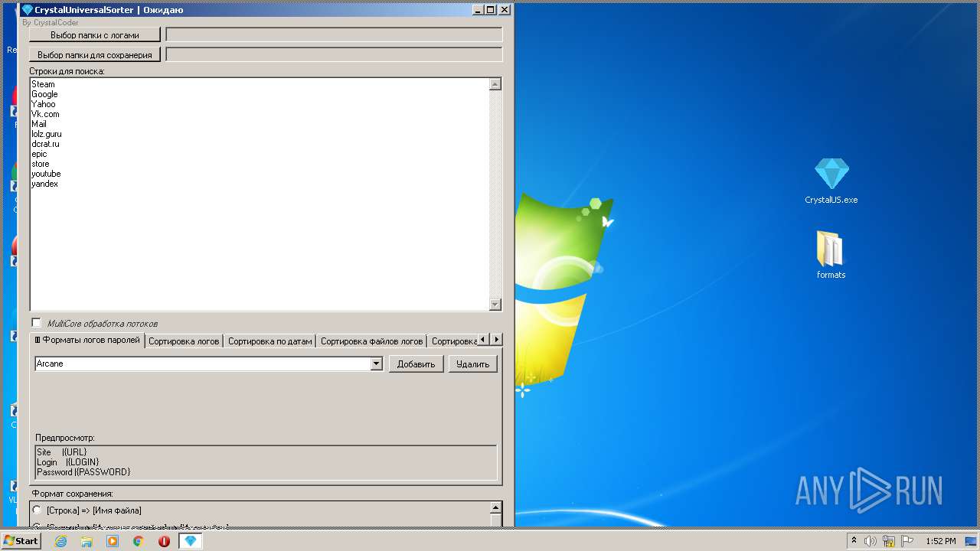Click the CrystalUniversalSorter title bar diamond icon
Image resolution: width=980 pixels, height=551 pixels.
pyautogui.click(x=28, y=10)
